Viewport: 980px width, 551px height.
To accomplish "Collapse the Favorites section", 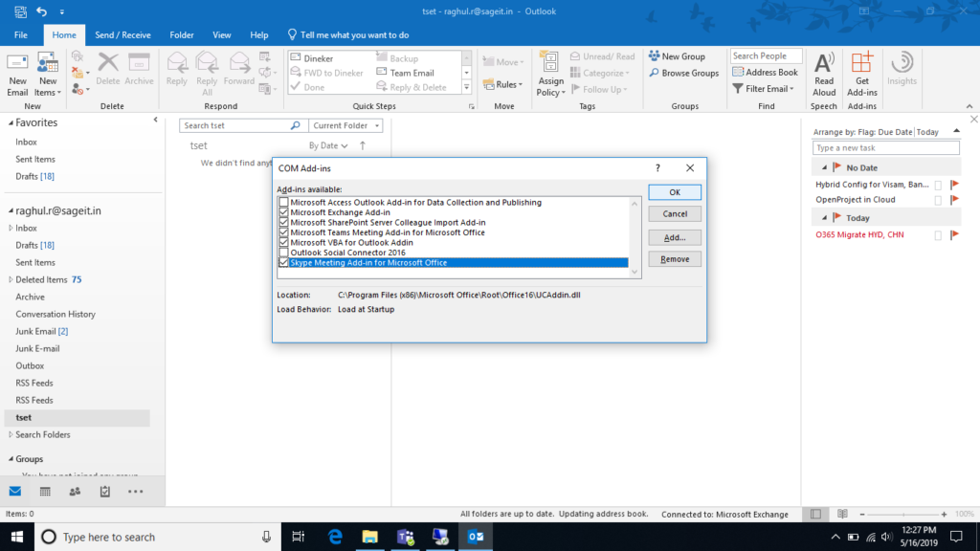I will [x=10, y=122].
